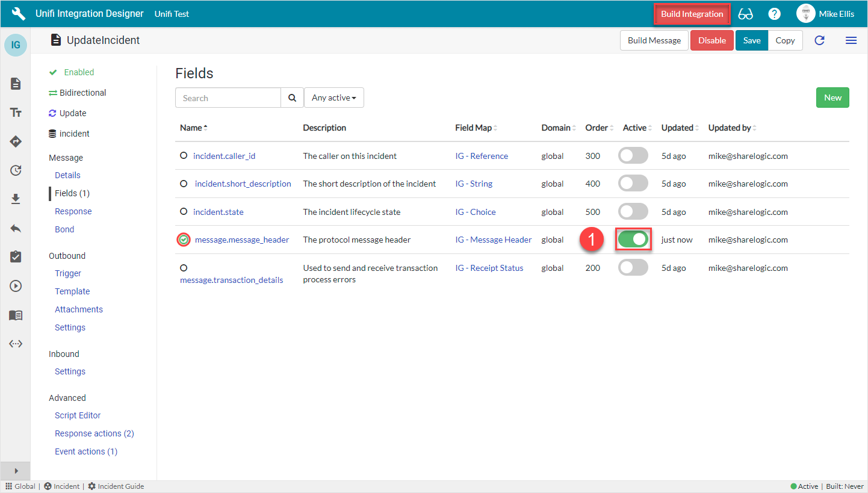Expand the collapsed left sidebar arrow
Image resolution: width=868 pixels, height=493 pixels.
click(x=16, y=471)
